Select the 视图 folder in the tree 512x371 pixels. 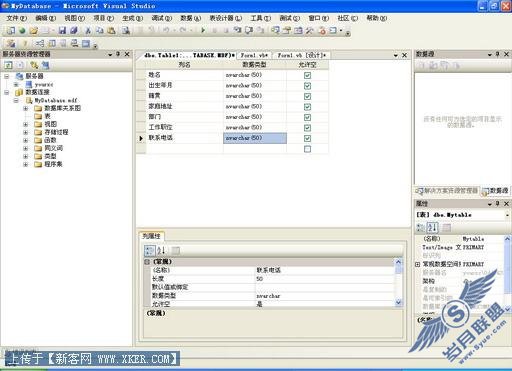tap(51, 124)
